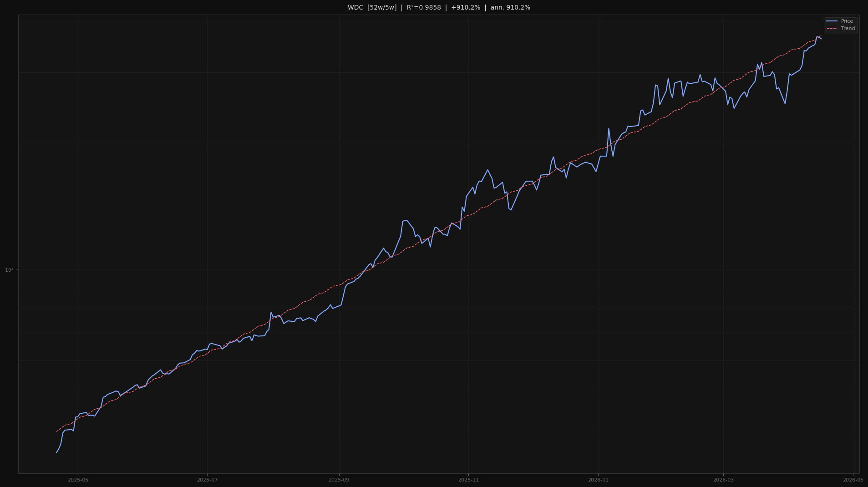Click the lowest starting point of price line

point(56,452)
